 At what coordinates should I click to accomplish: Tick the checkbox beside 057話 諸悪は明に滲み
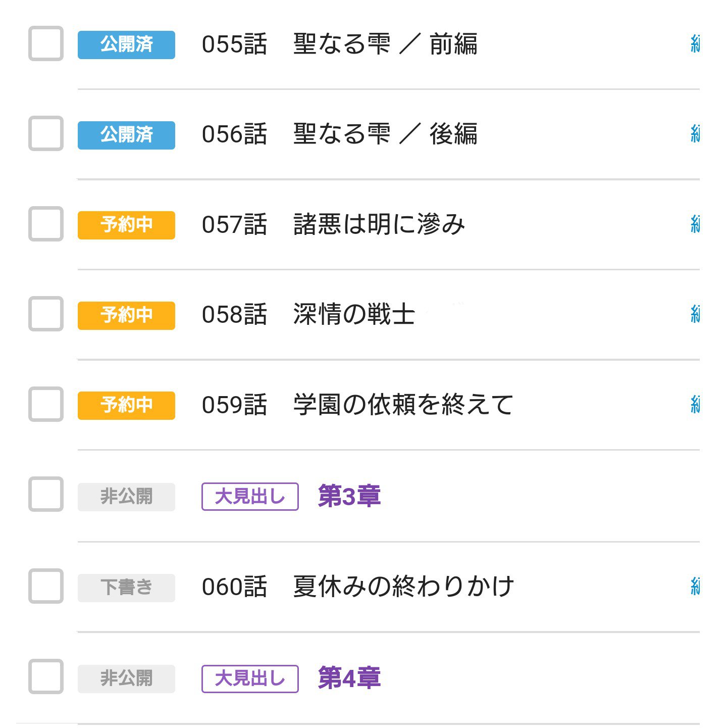pos(46,224)
